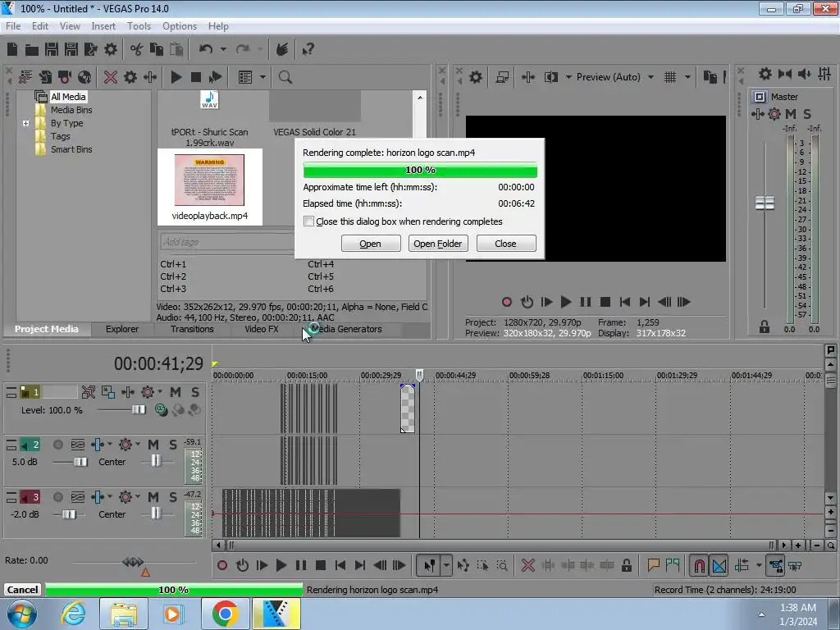Open track 2 automation settings dropdown
Image resolution: width=840 pixels, height=630 pixels.
point(137,444)
